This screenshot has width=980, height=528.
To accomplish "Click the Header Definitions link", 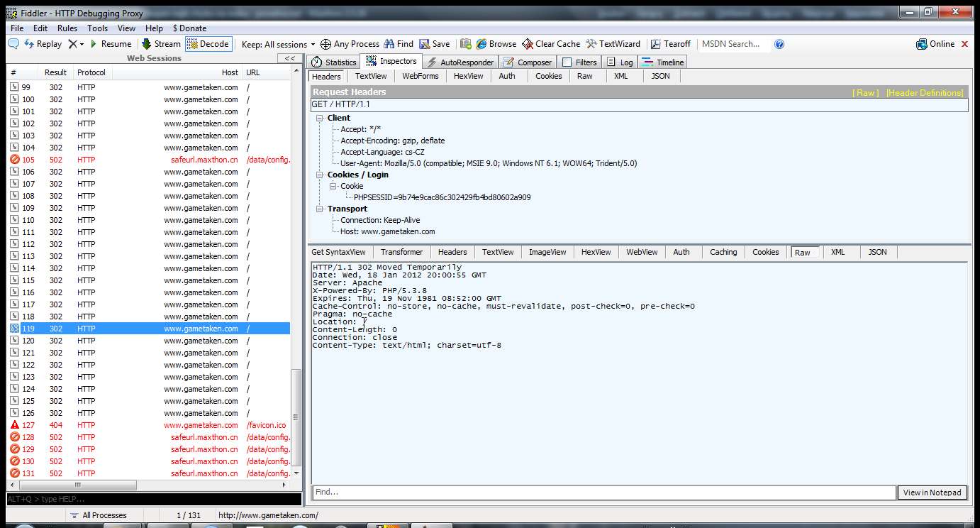I will click(924, 93).
